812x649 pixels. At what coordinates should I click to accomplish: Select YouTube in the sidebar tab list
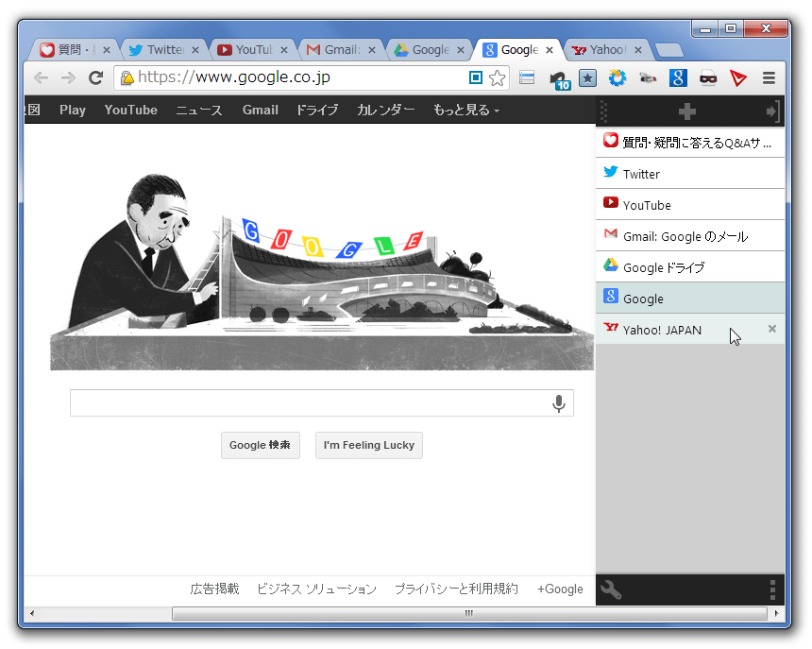pos(690,205)
